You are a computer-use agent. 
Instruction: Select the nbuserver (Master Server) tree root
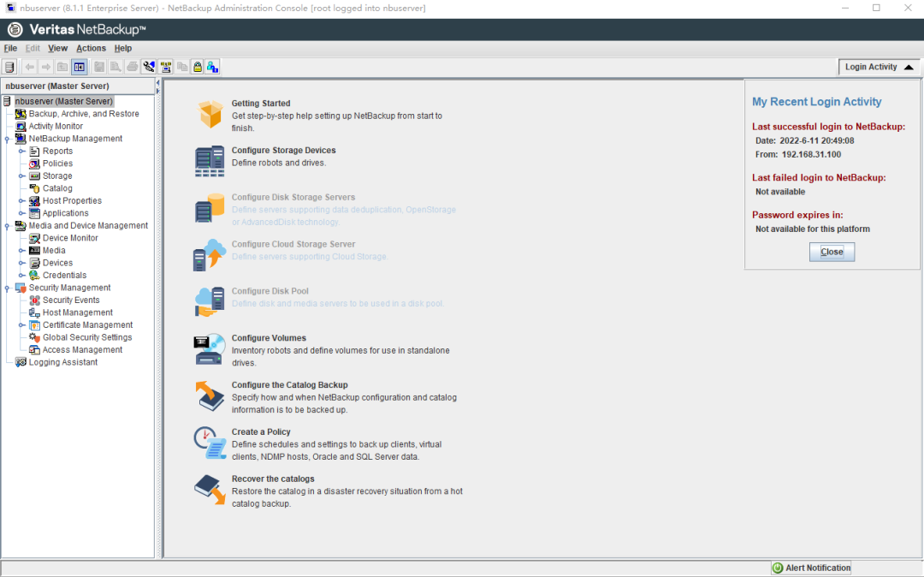point(63,101)
